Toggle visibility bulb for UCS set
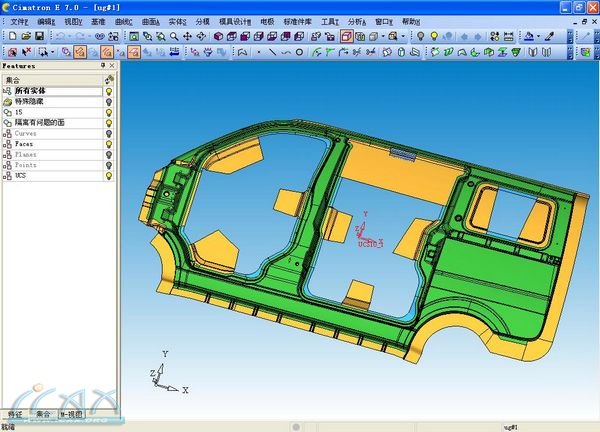600x432 pixels. 109,176
